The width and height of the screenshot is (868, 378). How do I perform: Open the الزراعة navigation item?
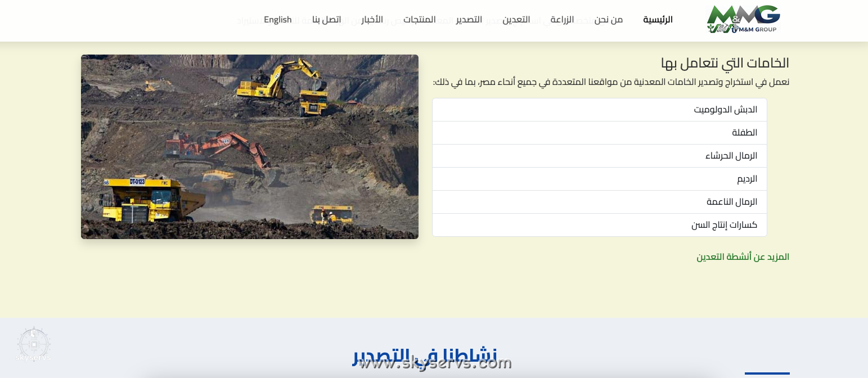(562, 20)
